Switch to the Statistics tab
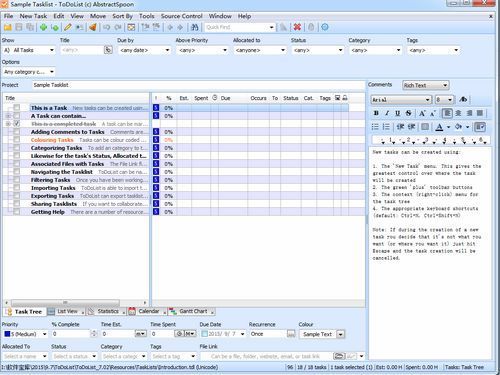This screenshot has height=375, width=500. coord(105,311)
